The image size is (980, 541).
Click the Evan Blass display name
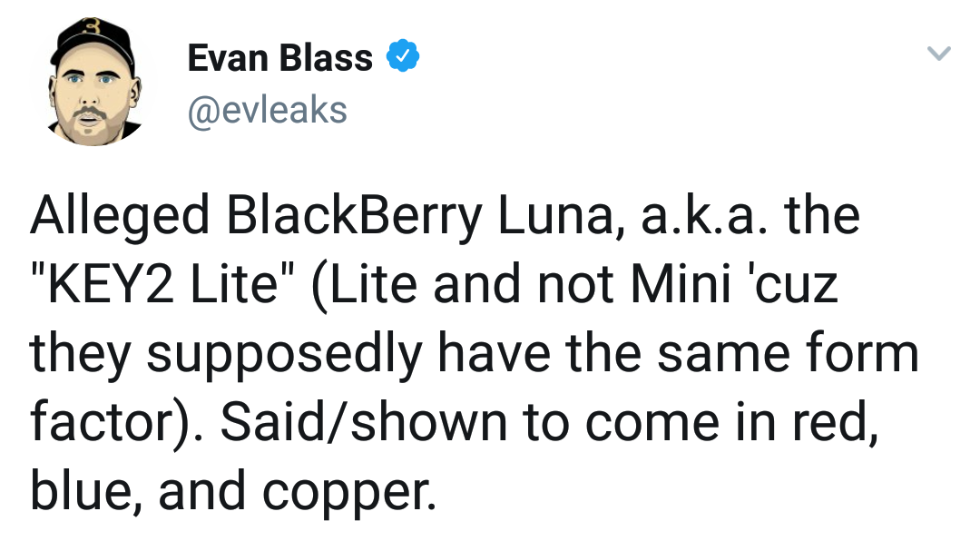click(279, 58)
